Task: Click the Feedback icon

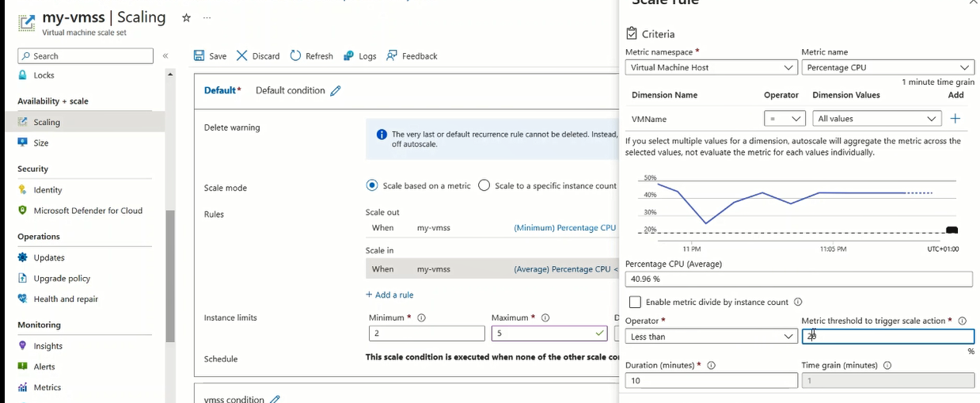Action: [x=392, y=56]
